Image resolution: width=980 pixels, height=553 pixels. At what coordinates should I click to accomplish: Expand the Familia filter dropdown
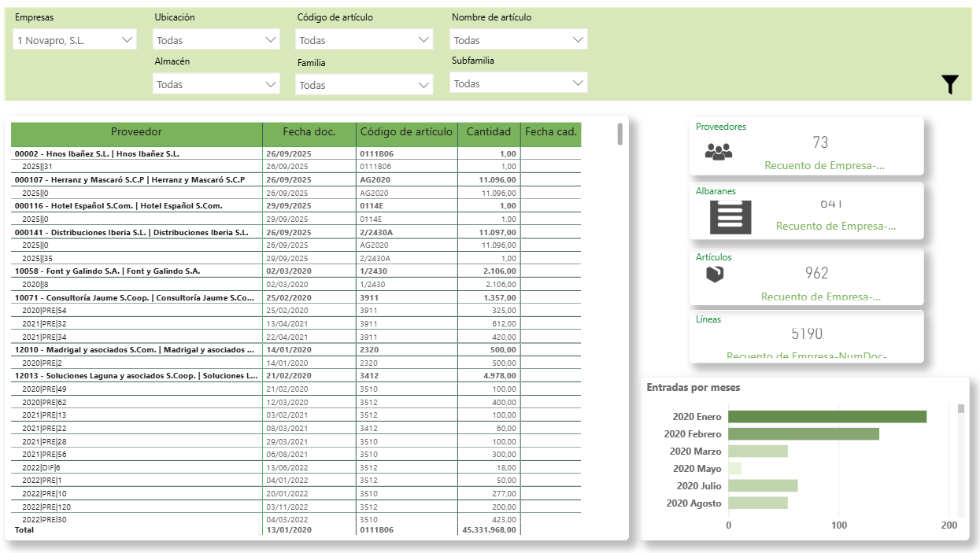pyautogui.click(x=364, y=85)
